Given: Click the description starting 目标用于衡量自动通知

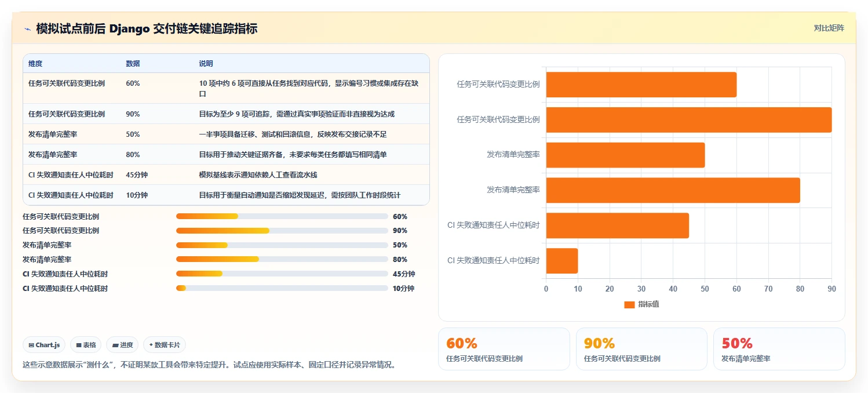Looking at the screenshot, I should tap(300, 195).
